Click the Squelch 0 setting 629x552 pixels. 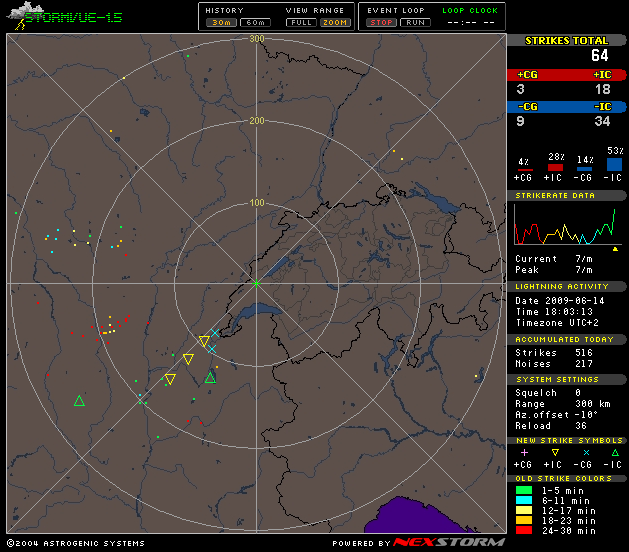(x=548, y=393)
